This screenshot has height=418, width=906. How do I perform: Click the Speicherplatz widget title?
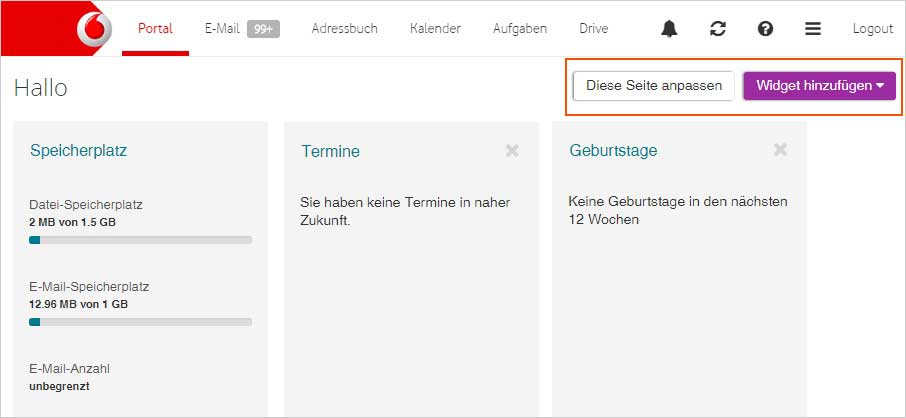78,151
